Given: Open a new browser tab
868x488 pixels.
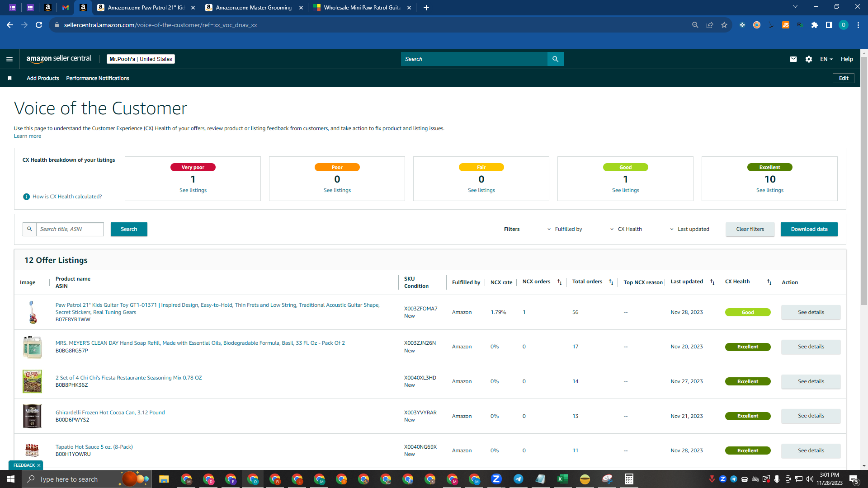Looking at the screenshot, I should [x=426, y=8].
